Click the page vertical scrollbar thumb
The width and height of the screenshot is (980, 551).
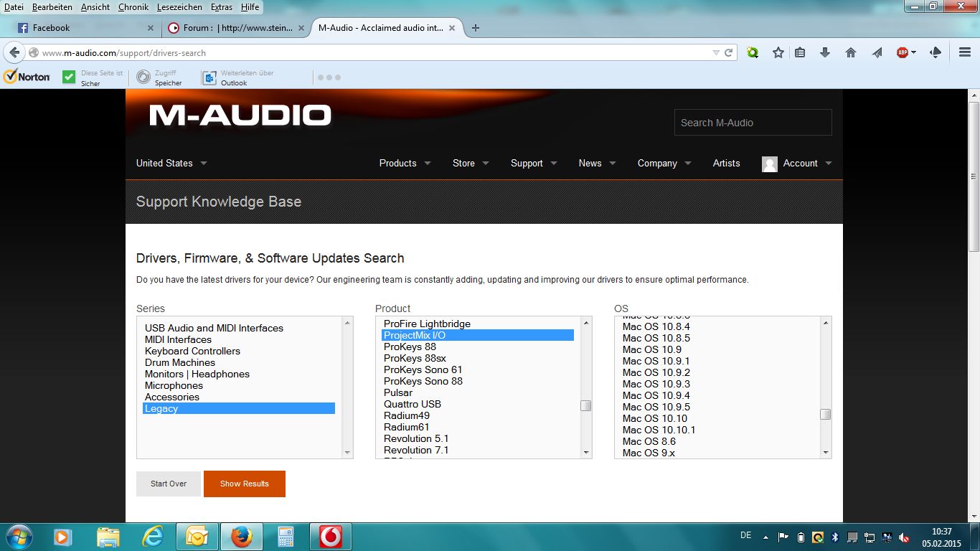(974, 176)
